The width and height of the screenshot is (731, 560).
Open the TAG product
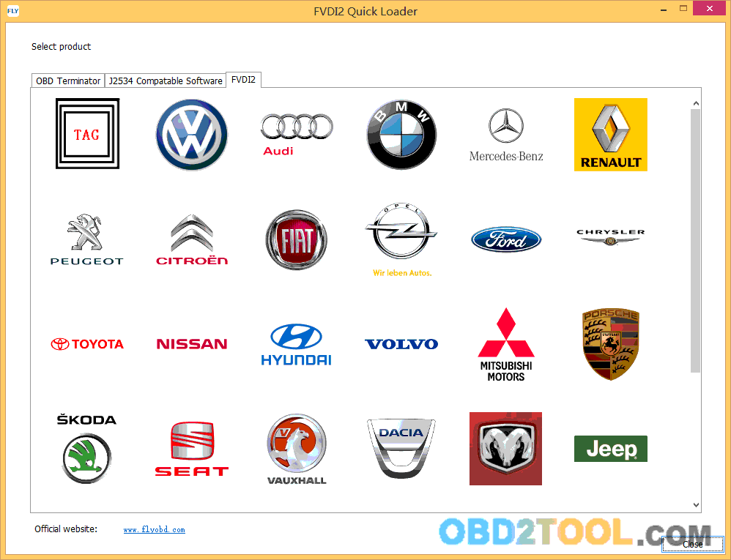click(x=87, y=134)
